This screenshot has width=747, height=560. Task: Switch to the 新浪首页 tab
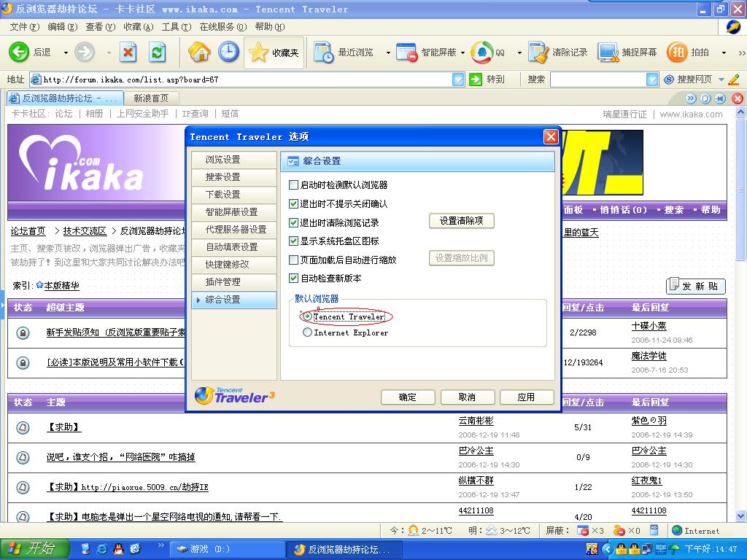(x=151, y=98)
